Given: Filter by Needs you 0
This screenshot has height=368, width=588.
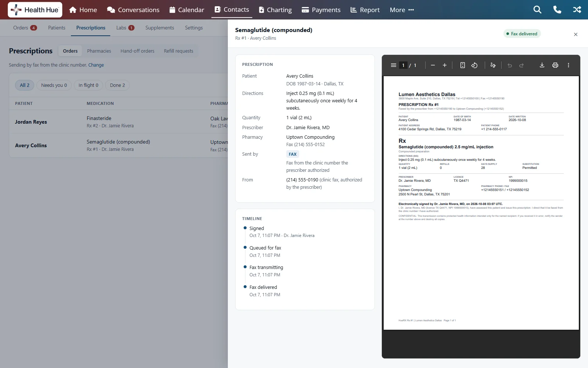Looking at the screenshot, I should (x=54, y=85).
